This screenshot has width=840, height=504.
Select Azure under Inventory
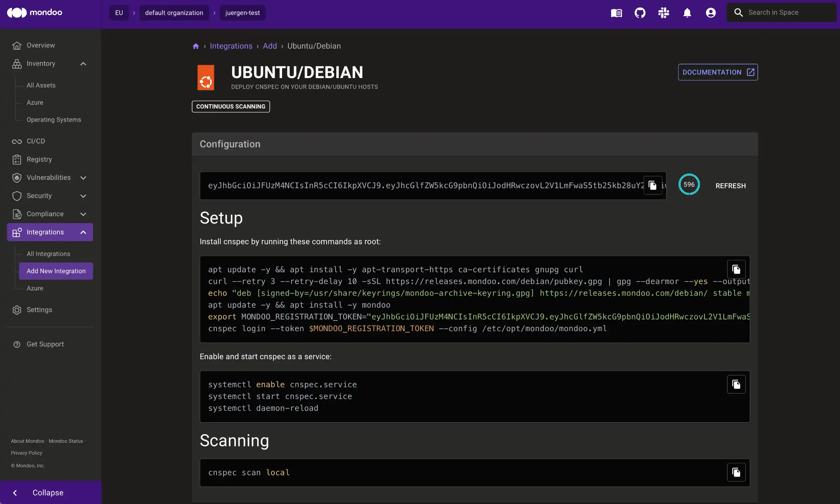35,103
